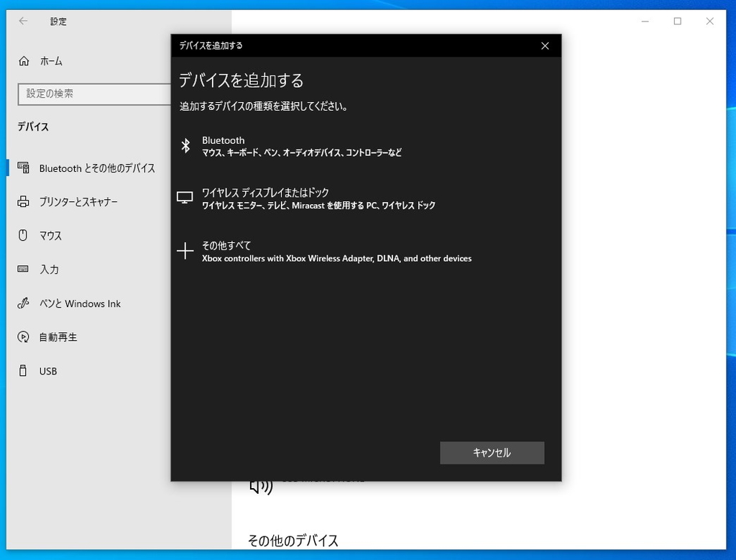Click the その他のデバイス section heading
The image size is (736, 560).
coord(294,540)
